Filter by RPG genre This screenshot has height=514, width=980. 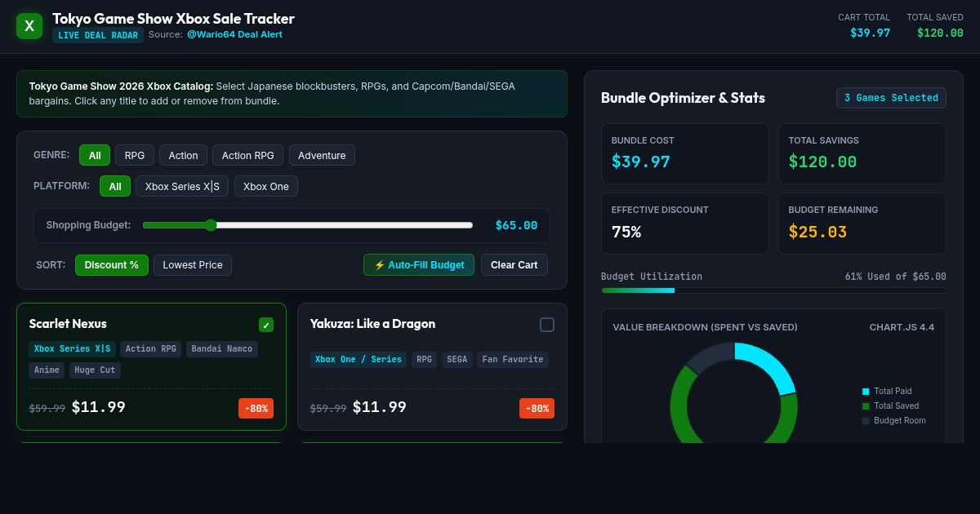135,155
